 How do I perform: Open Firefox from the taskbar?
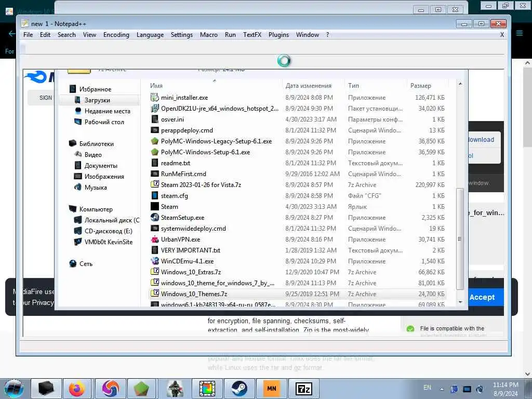pyautogui.click(x=77, y=389)
